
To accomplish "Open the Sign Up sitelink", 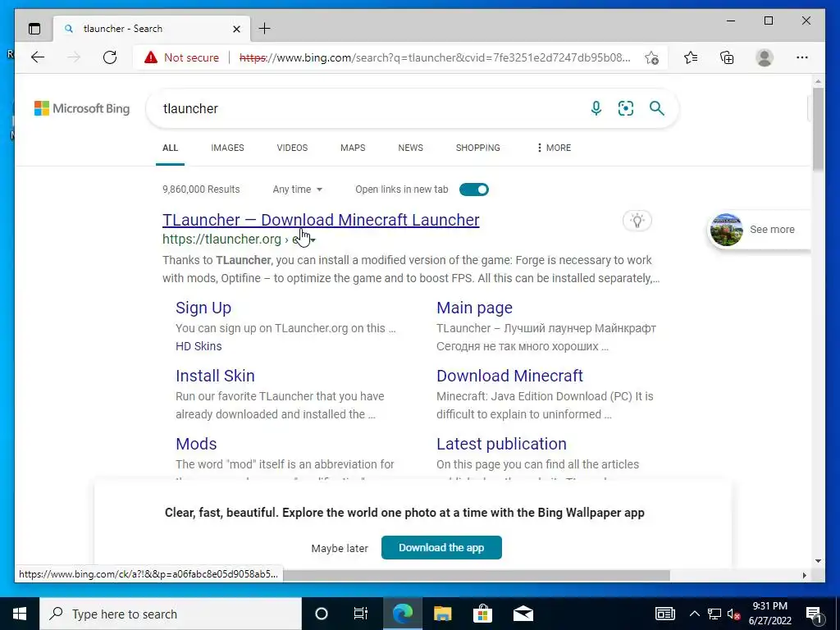I will [203, 308].
